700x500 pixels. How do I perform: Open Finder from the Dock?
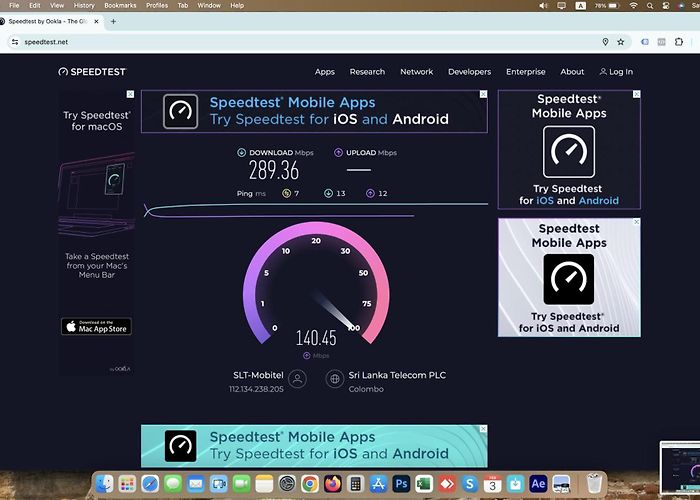tap(104, 484)
